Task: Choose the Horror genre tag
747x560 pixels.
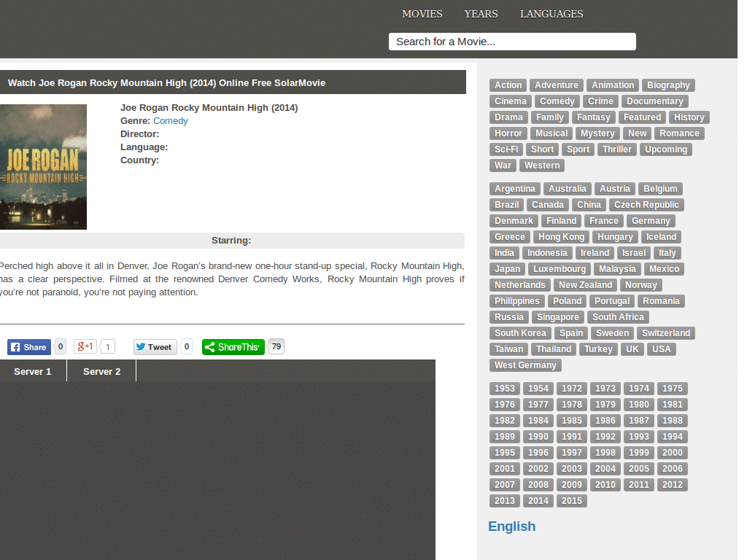Action: (508, 133)
